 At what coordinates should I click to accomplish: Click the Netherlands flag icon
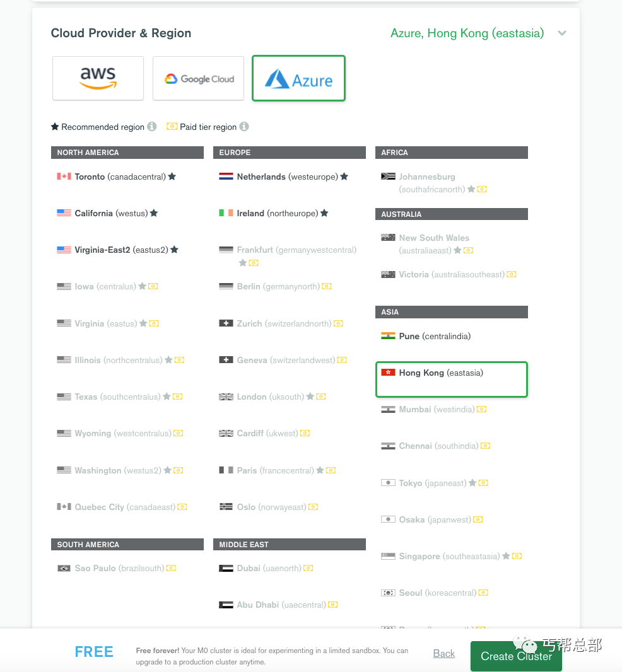pyautogui.click(x=226, y=177)
